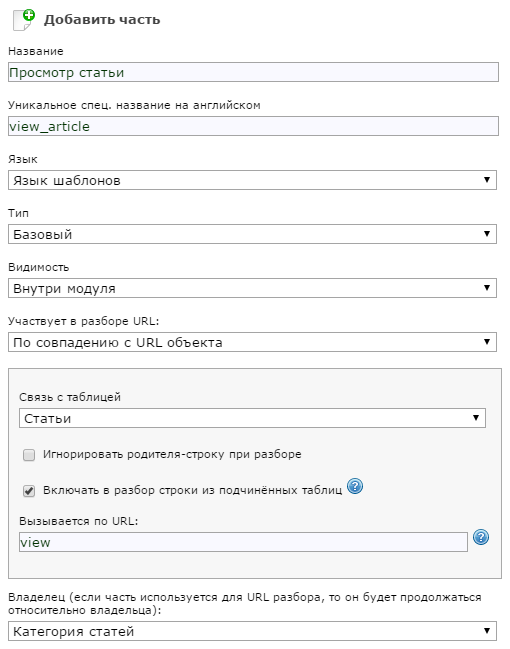This screenshot has height=649, width=510.
Task: Click the 'Уникальное спец. название на английском' label
Action: click(x=135, y=105)
